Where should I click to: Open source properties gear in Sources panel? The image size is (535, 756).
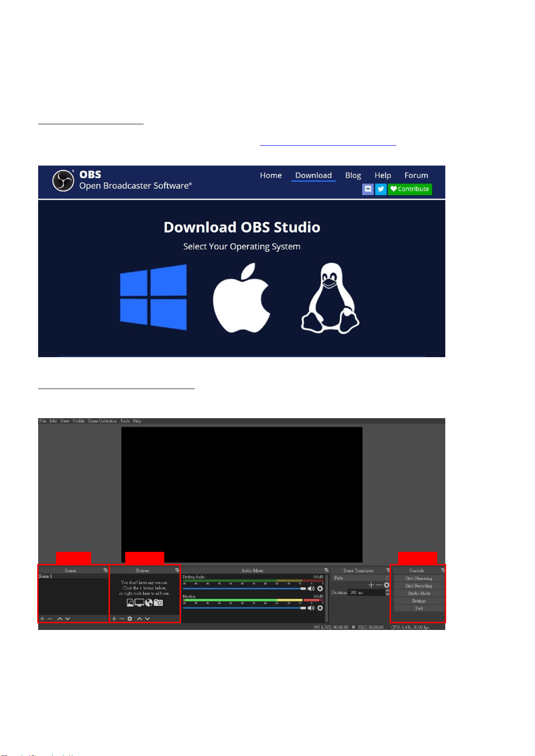[130, 619]
